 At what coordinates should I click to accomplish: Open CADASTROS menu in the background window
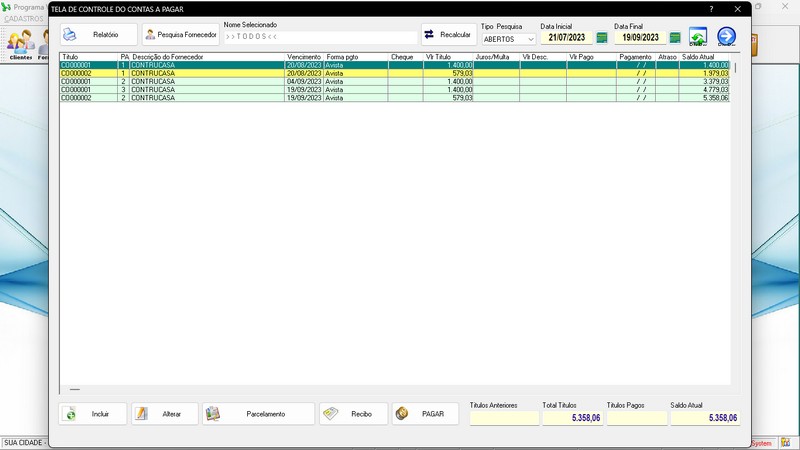pos(24,19)
